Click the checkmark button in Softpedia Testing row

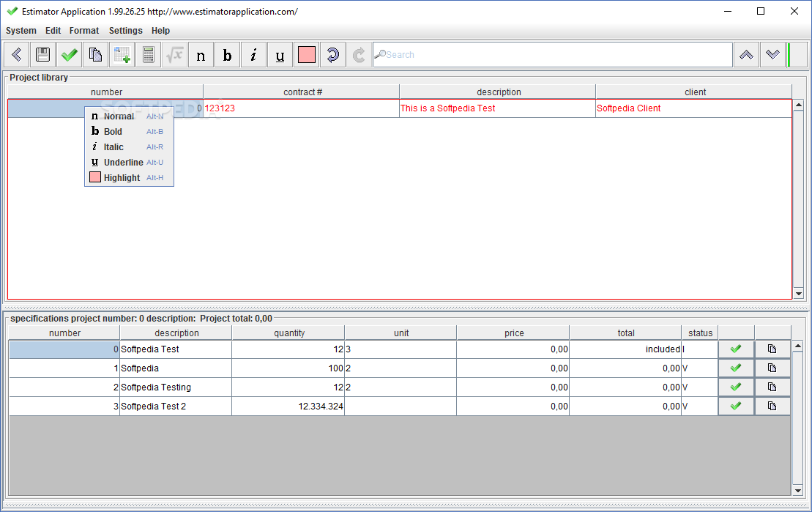click(736, 387)
